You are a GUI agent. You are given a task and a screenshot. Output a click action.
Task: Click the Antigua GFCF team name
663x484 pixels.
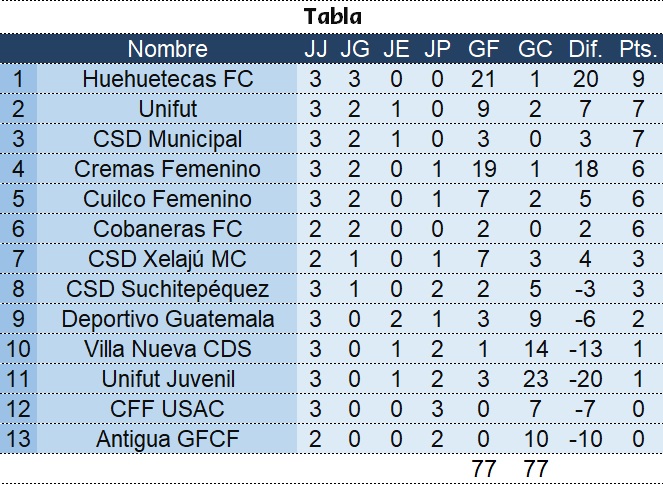point(168,439)
